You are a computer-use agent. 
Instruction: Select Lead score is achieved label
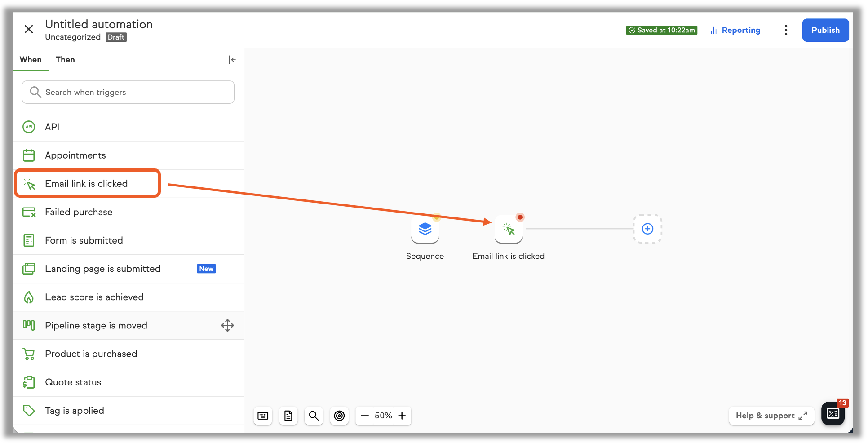[x=94, y=297]
